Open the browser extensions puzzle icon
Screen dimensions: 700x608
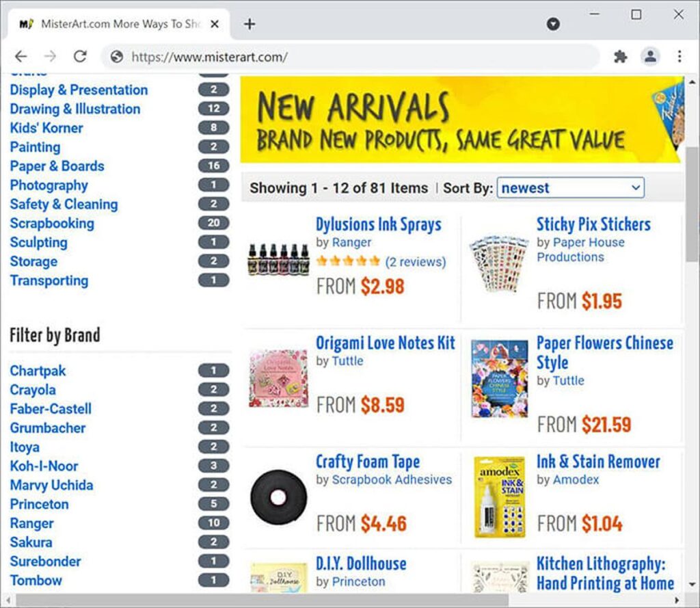[621, 56]
